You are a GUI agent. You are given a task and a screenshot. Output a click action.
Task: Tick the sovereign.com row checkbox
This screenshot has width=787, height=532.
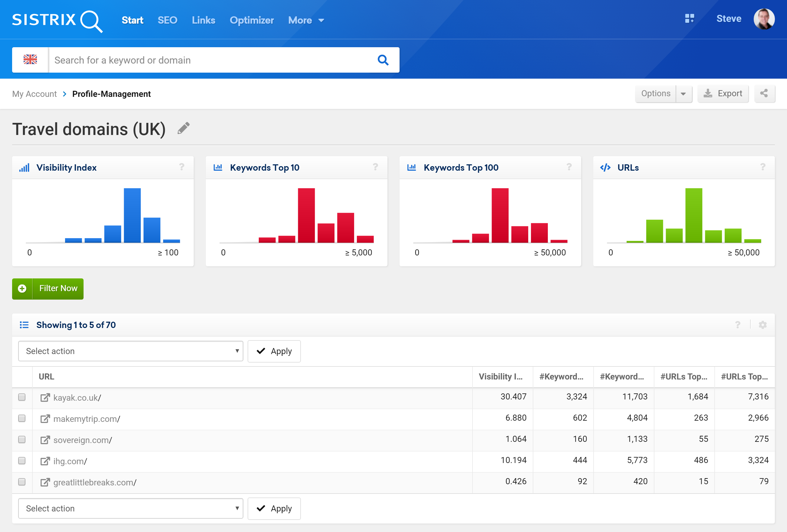22,439
